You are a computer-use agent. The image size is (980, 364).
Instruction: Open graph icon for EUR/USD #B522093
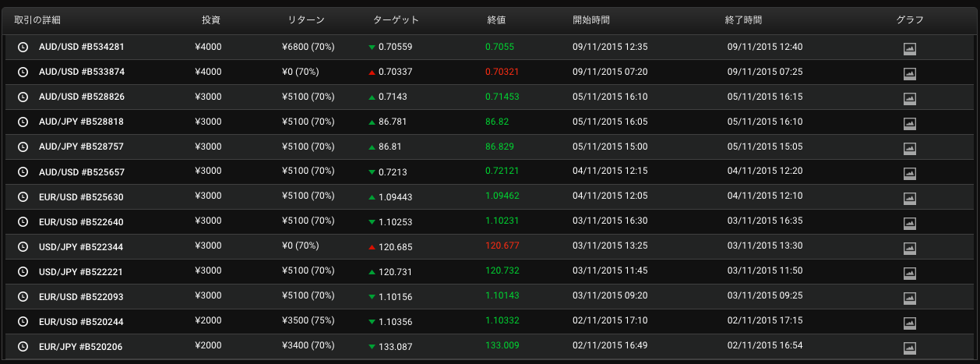[909, 298]
